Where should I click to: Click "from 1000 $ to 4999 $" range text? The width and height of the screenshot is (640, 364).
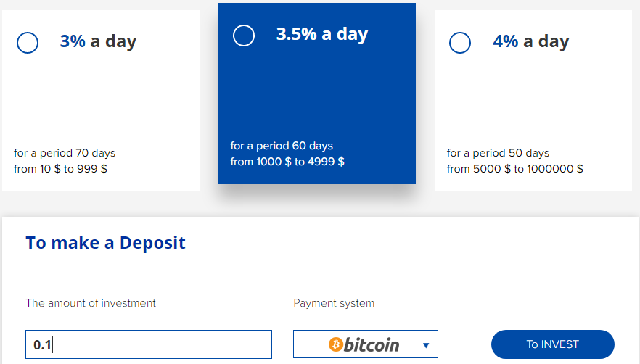287,162
